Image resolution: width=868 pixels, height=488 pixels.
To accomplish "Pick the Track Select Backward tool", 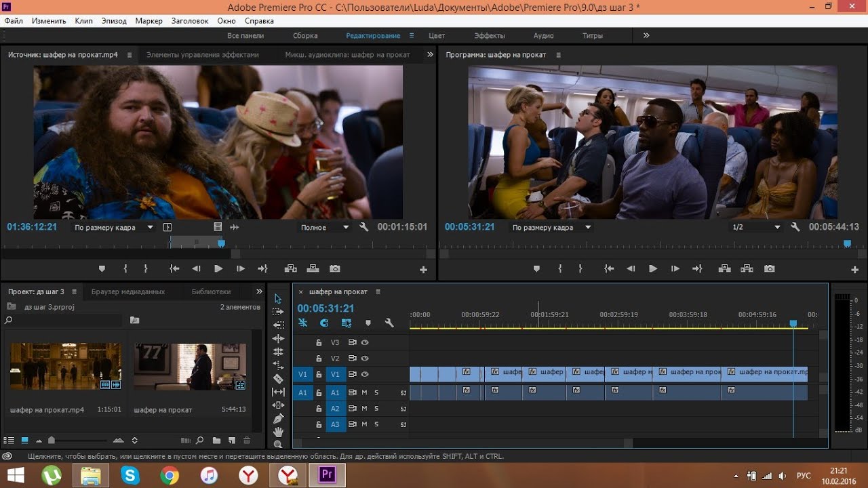I will 278,325.
